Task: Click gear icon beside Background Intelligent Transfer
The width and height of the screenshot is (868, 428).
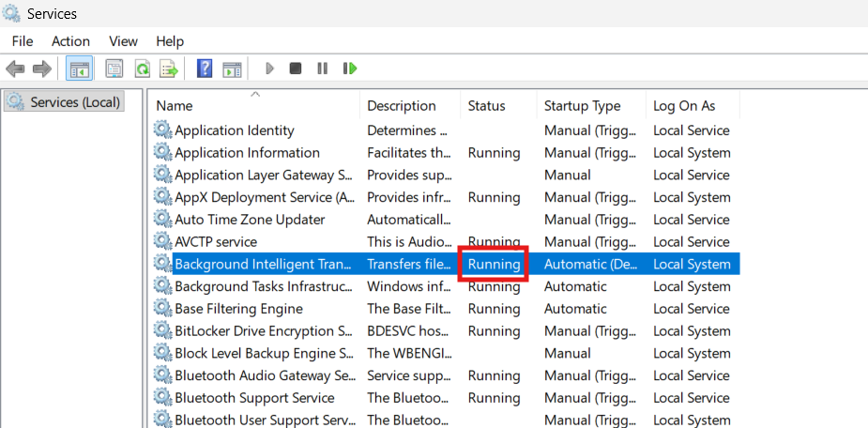Action: point(162,264)
